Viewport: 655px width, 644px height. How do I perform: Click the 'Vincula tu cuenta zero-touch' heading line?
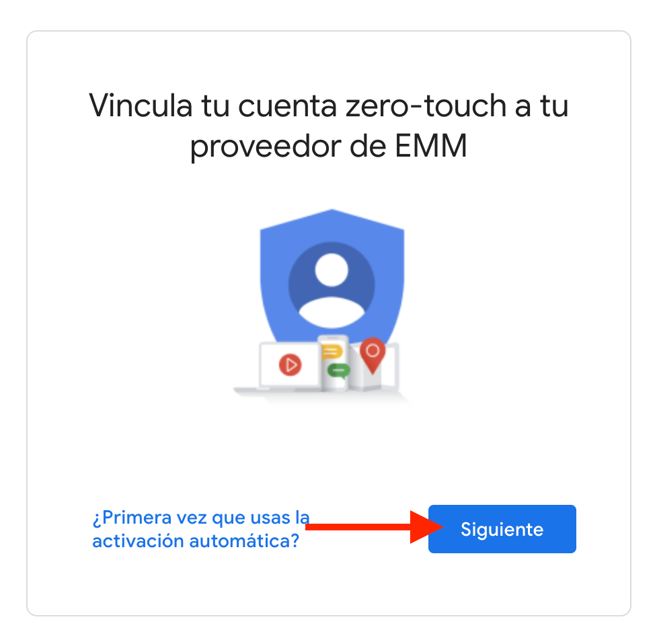tap(328, 106)
